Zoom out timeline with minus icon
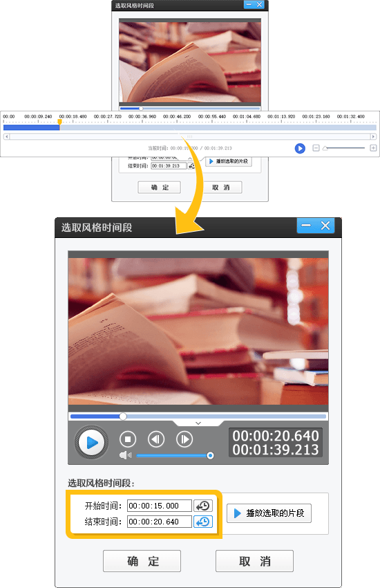Screen dimensions: 380x588 (316, 148)
